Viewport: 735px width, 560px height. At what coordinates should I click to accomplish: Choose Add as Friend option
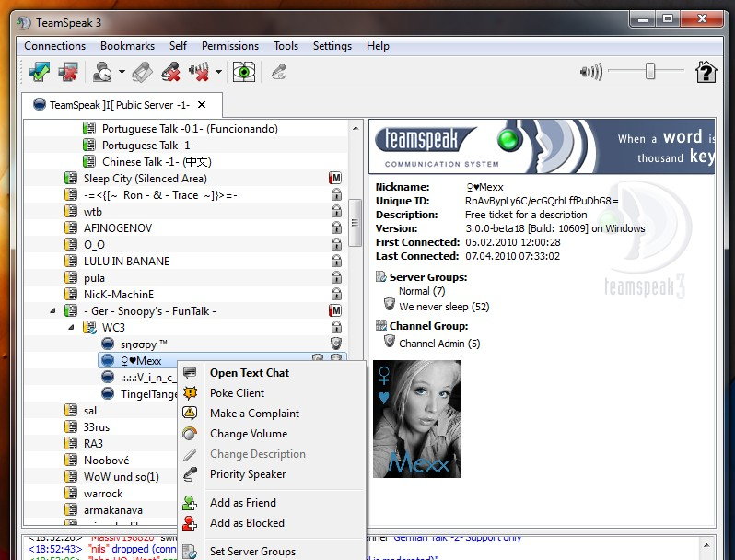point(243,503)
